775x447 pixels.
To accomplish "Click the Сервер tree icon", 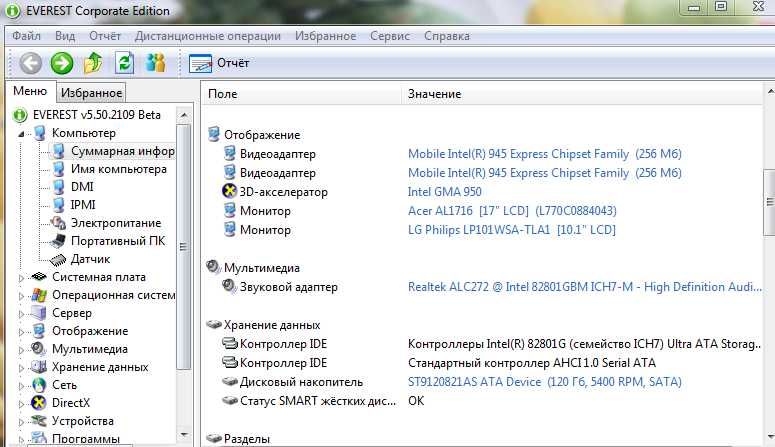I will (39, 313).
